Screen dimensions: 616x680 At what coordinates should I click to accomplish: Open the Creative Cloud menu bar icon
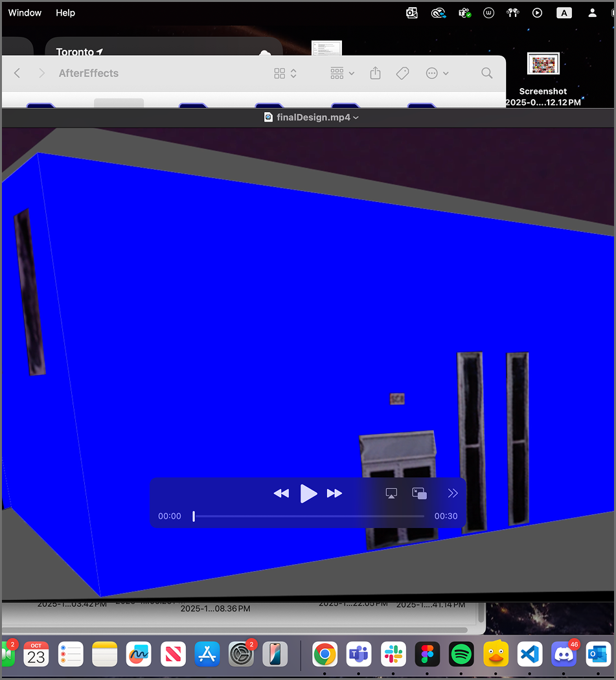point(439,12)
